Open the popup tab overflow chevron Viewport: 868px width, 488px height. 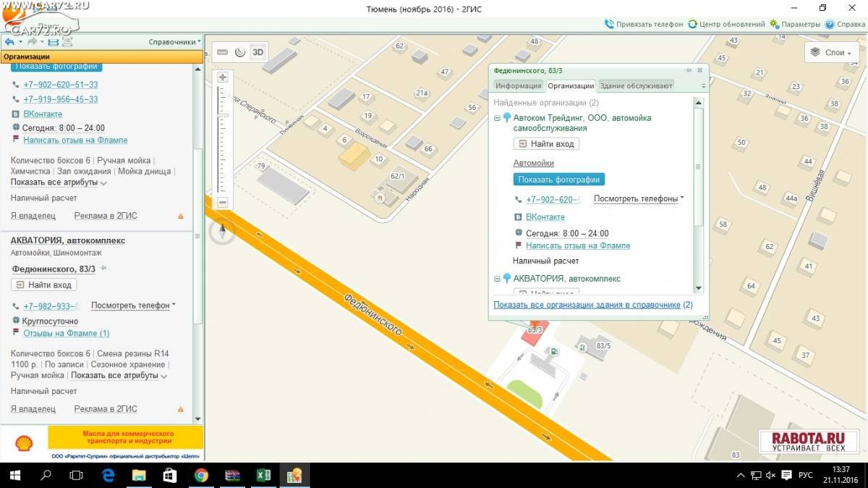click(x=703, y=86)
